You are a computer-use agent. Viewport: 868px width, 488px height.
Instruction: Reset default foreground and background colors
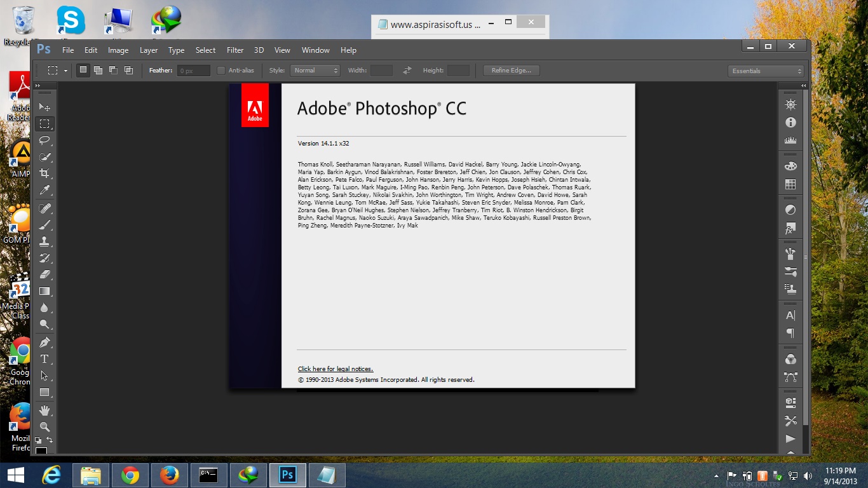(38, 440)
